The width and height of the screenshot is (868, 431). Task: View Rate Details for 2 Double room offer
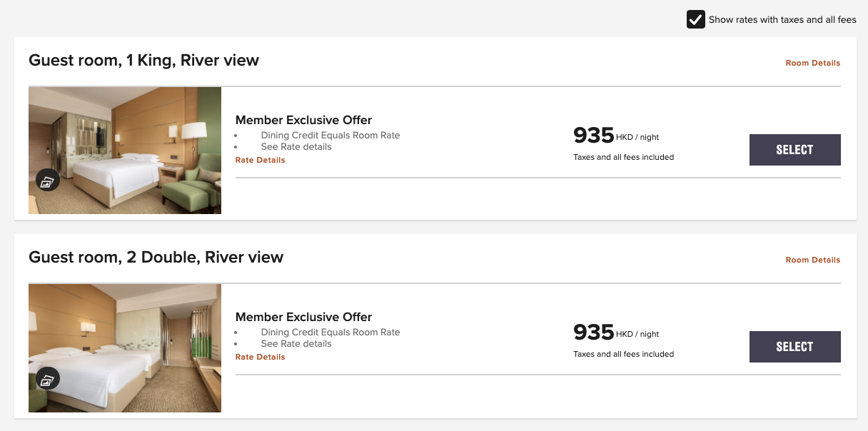point(261,357)
